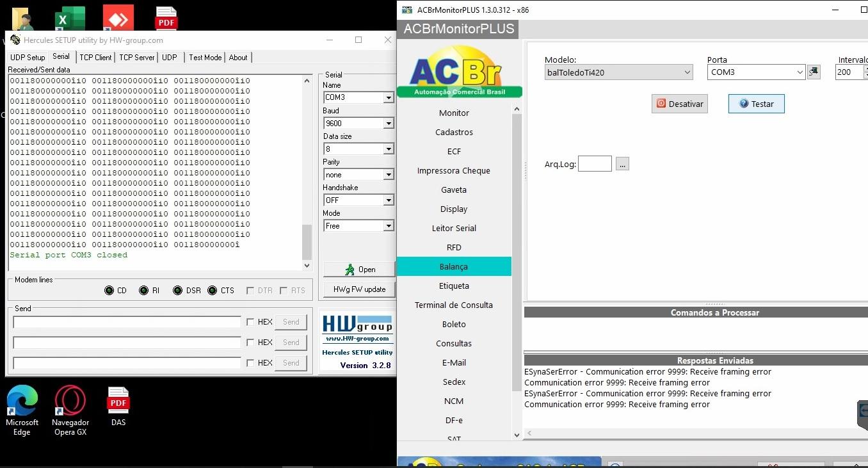Click the RI modem line indicator
Image resolution: width=868 pixels, height=468 pixels.
pos(144,291)
